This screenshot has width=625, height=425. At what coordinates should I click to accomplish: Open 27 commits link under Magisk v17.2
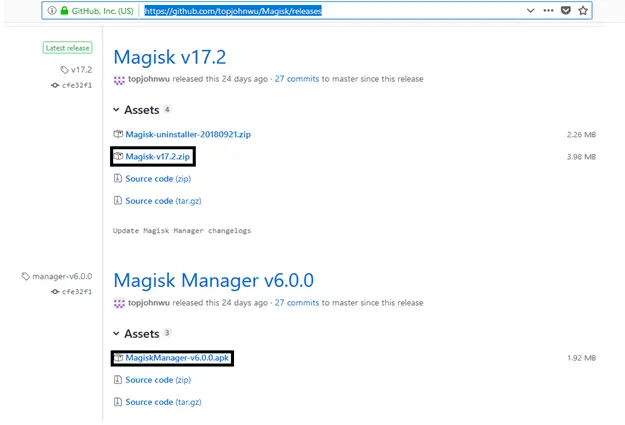click(297, 79)
